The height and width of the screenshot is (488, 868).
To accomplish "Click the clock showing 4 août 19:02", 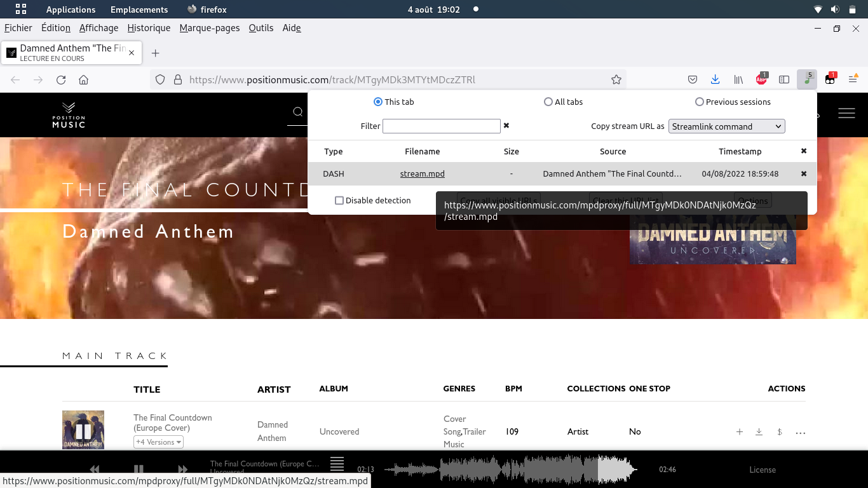I will tap(434, 10).
